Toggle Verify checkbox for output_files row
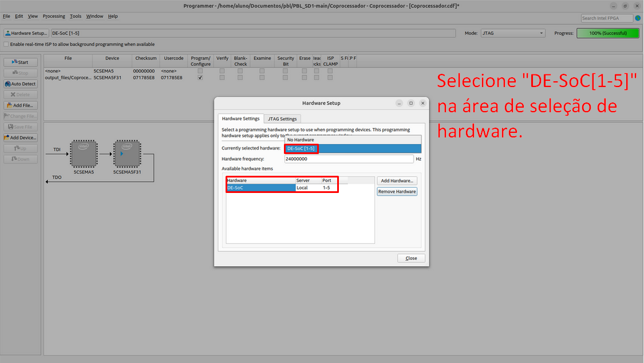Image resolution: width=644 pixels, height=363 pixels. click(x=222, y=78)
